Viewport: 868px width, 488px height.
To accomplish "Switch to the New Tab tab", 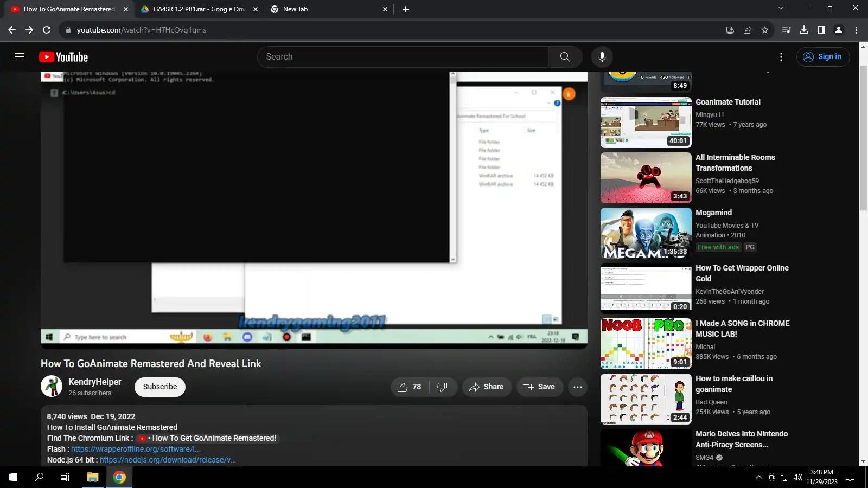I will [x=328, y=9].
